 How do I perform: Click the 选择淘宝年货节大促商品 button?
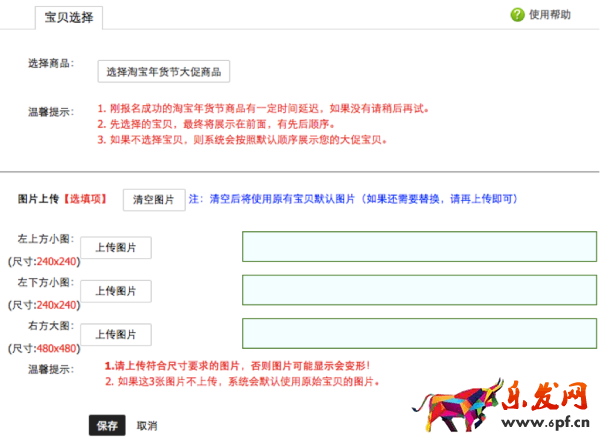[165, 72]
